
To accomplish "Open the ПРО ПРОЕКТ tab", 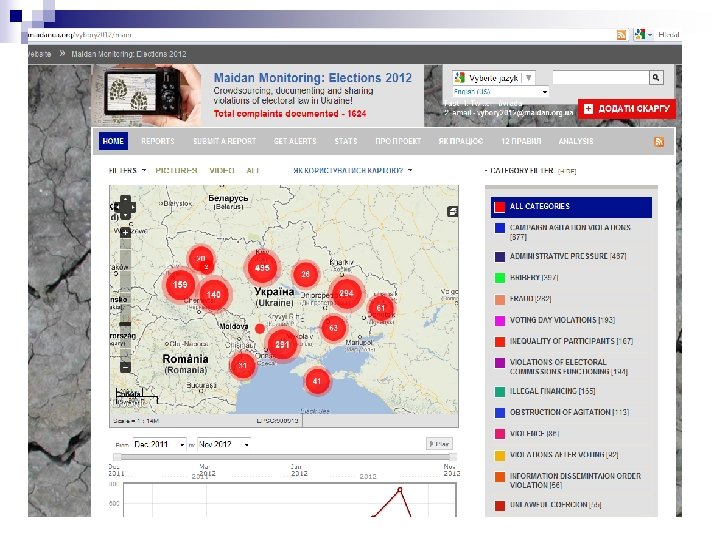I will tap(398, 141).
